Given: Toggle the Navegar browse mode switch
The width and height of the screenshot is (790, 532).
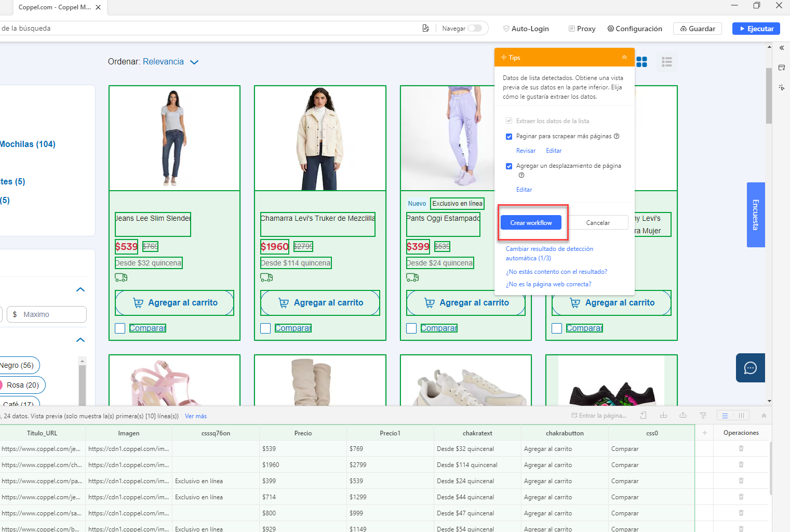Looking at the screenshot, I should 475,29.
